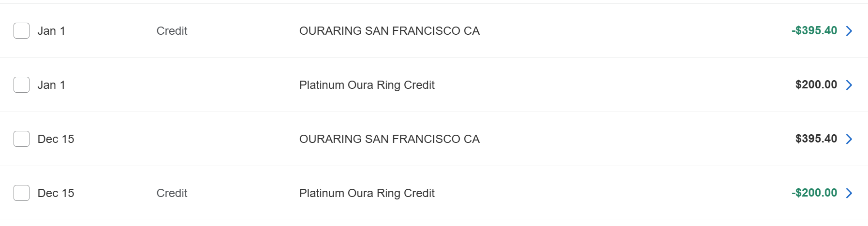The width and height of the screenshot is (868, 226).
Task: Click the Credit label on the Dec 15 row
Action: [x=172, y=193]
